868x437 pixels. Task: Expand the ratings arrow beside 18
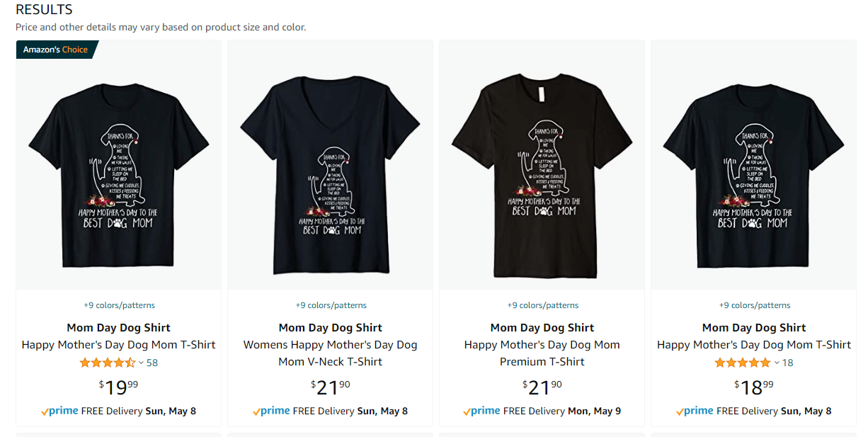tap(776, 363)
